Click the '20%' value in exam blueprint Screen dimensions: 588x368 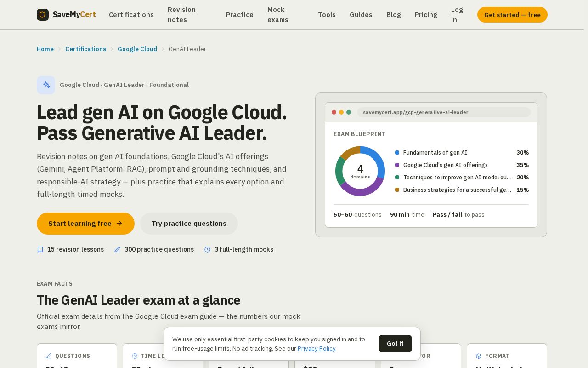(522, 178)
